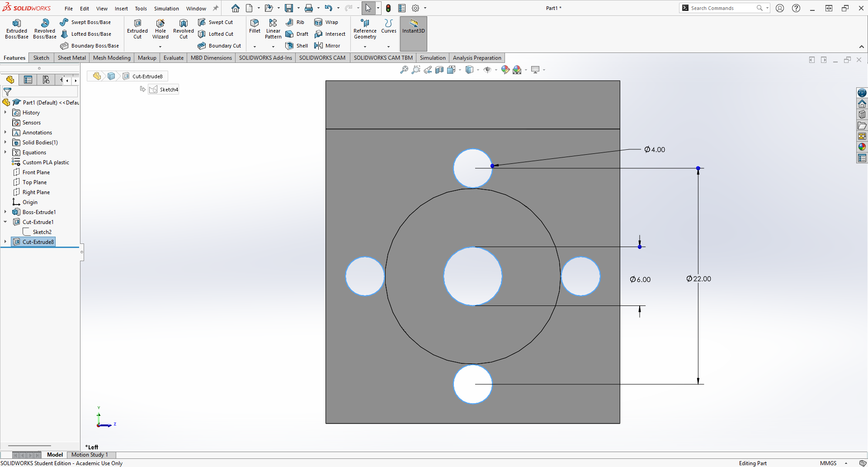Viewport: 868px width, 467px height.
Task: Switch to Motion Study 1 tab
Action: tap(90, 455)
